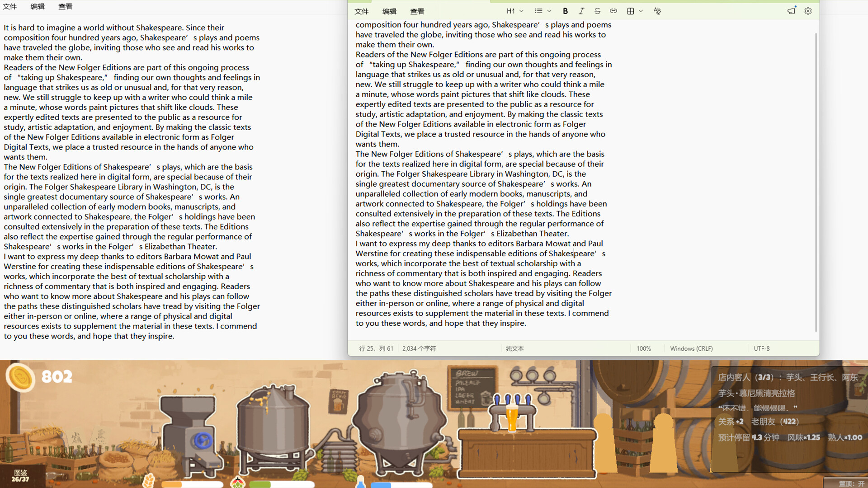This screenshot has width=868, height=488.
Task: Click Windows (CRLF) line ending indicator
Action: point(691,348)
